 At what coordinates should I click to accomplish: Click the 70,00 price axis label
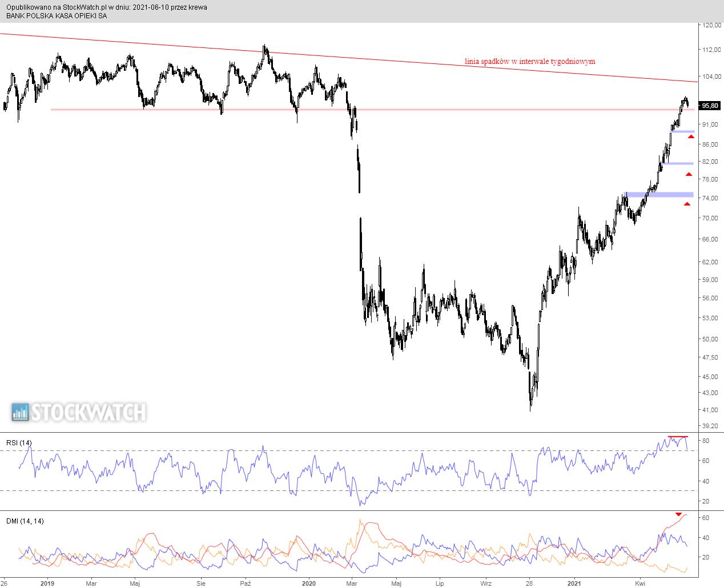tap(710, 218)
